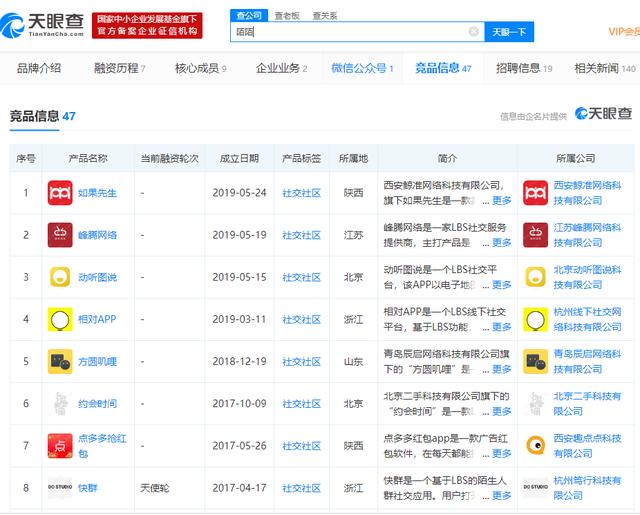640x515 pixels.
Task: Switch to the 企业业务 tab
Action: 281,68
